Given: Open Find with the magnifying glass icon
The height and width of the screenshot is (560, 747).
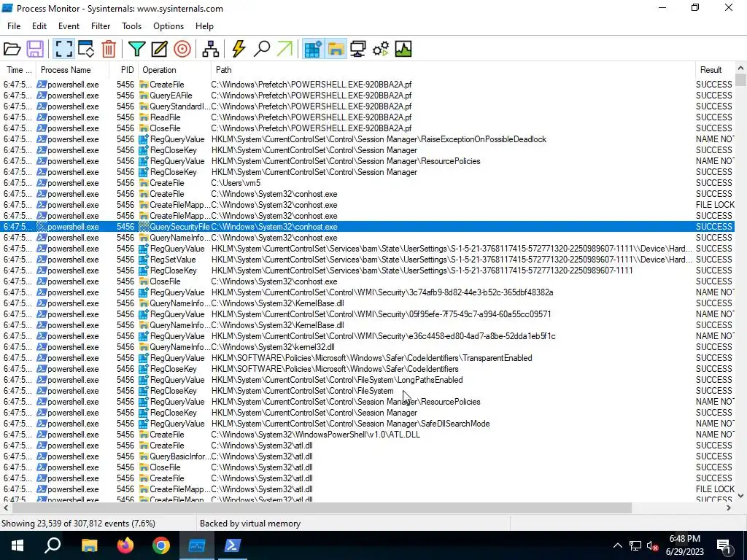Looking at the screenshot, I should [262, 49].
